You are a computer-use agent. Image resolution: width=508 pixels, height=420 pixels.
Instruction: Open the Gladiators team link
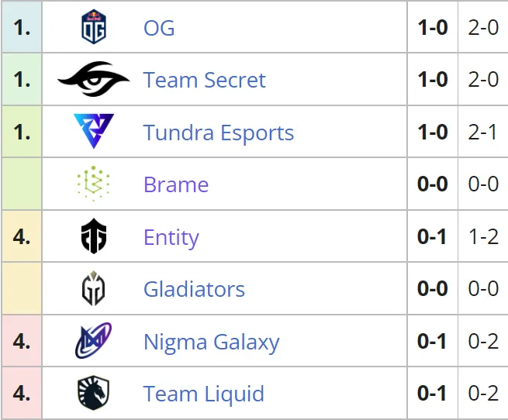(194, 289)
